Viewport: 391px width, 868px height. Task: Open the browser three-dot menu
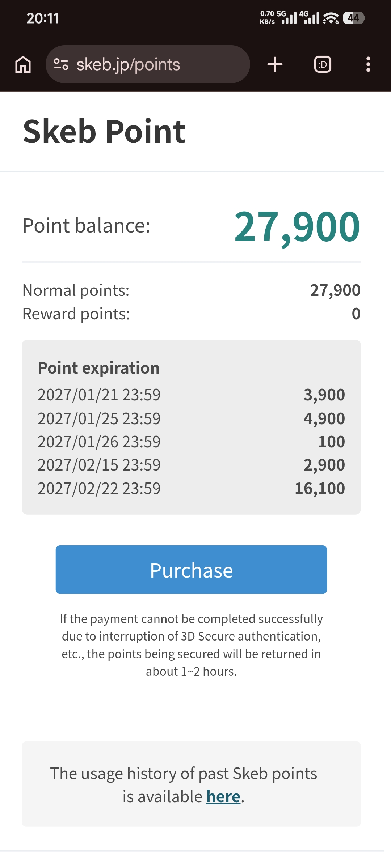368,64
